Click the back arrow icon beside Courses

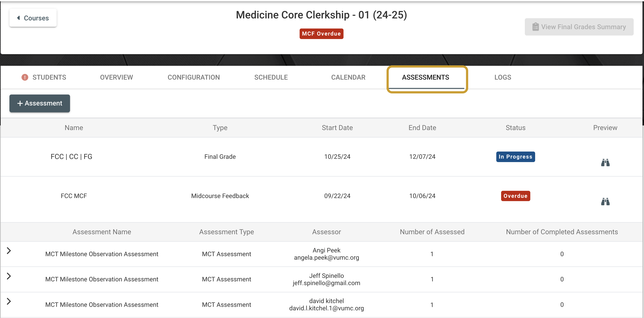(x=18, y=18)
